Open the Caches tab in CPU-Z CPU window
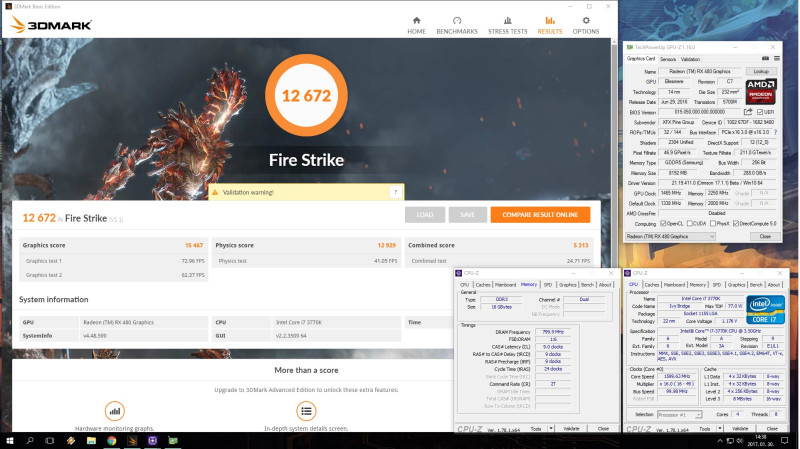The height and width of the screenshot is (449, 800). (652, 285)
